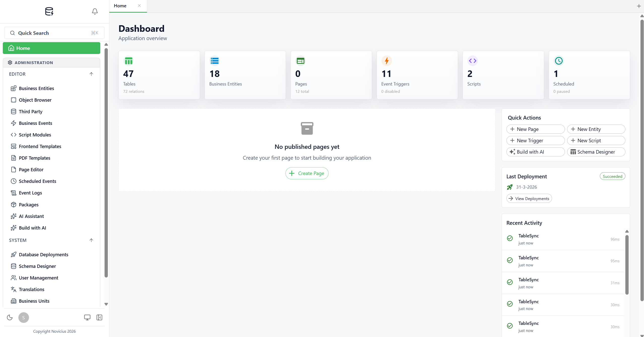Click the New Entity quick action
The width and height of the screenshot is (644, 337).
coord(596,129)
